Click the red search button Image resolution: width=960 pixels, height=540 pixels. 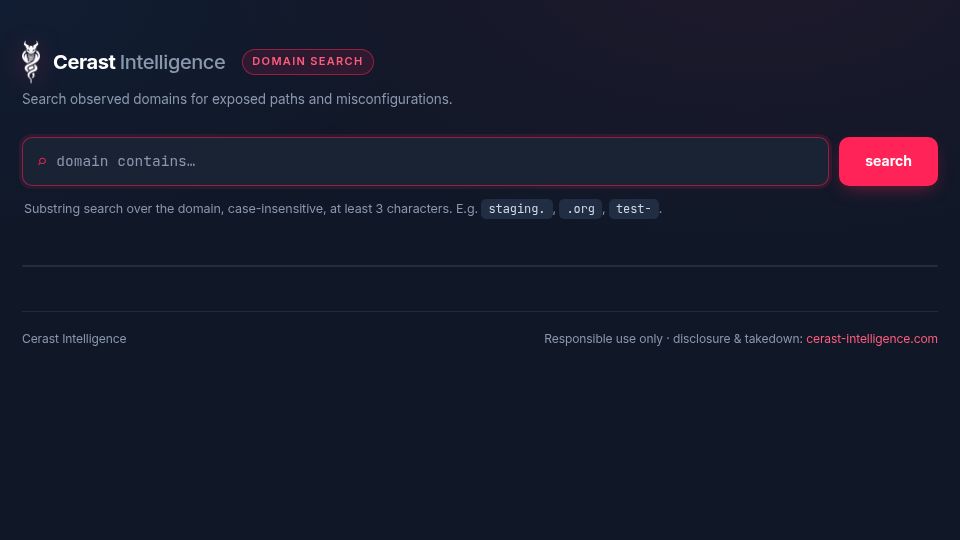(x=888, y=162)
